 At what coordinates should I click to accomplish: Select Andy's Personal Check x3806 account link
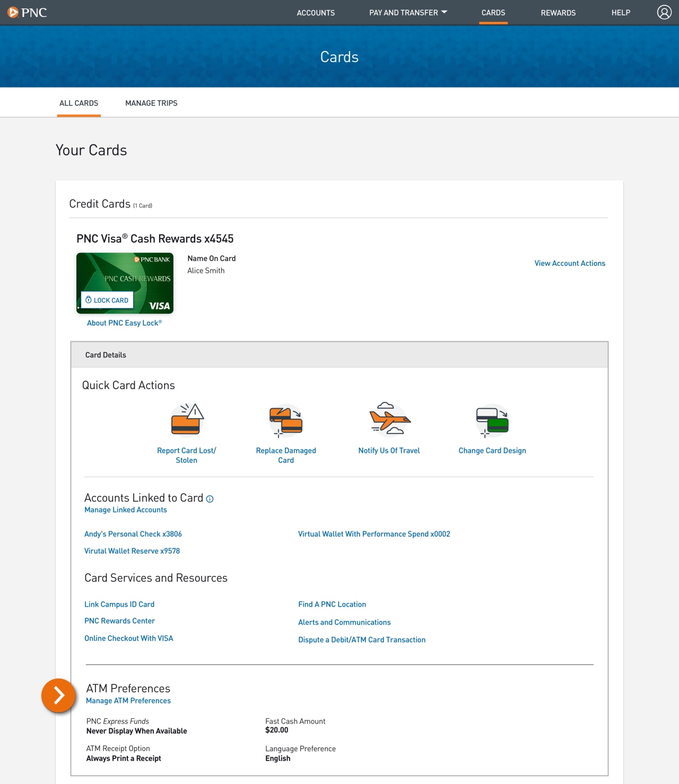(x=133, y=533)
